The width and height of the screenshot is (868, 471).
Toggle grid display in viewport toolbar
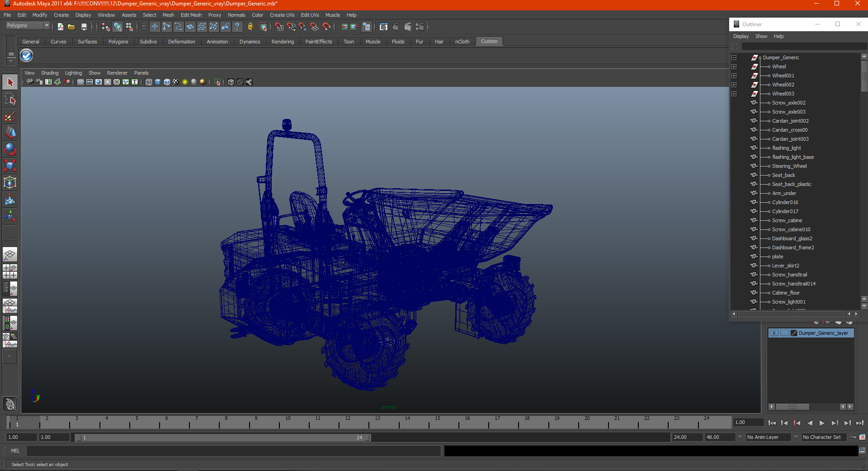pyautogui.click(x=80, y=82)
